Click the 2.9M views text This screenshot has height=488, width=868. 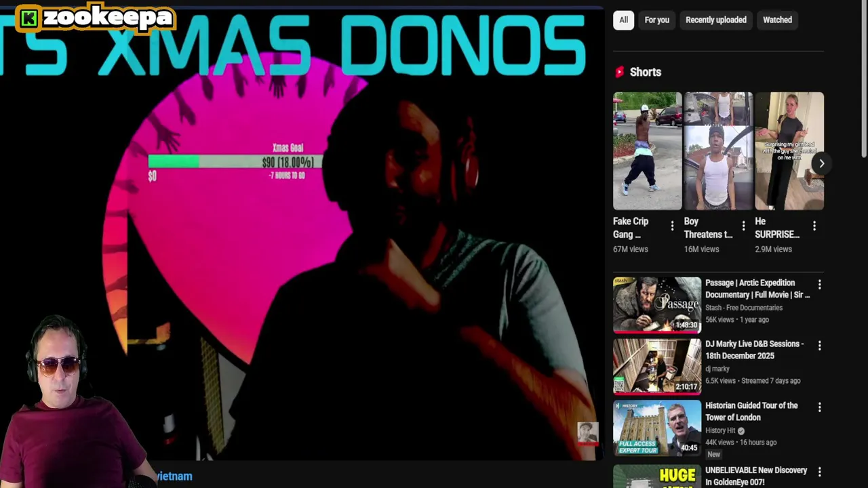pyautogui.click(x=773, y=249)
